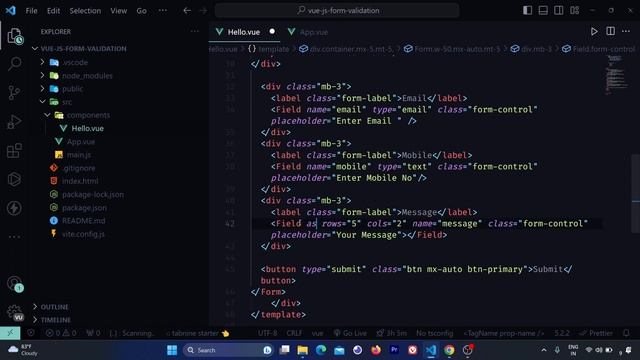Click Go Live server button
Screen dimensions: 640x360
(x=350, y=333)
